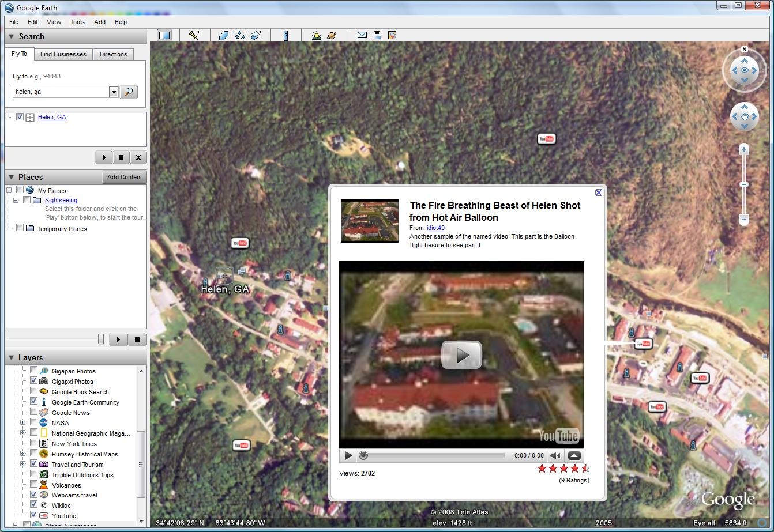Enable the Google Book Search layer
This screenshot has height=532, width=774.
tap(33, 391)
